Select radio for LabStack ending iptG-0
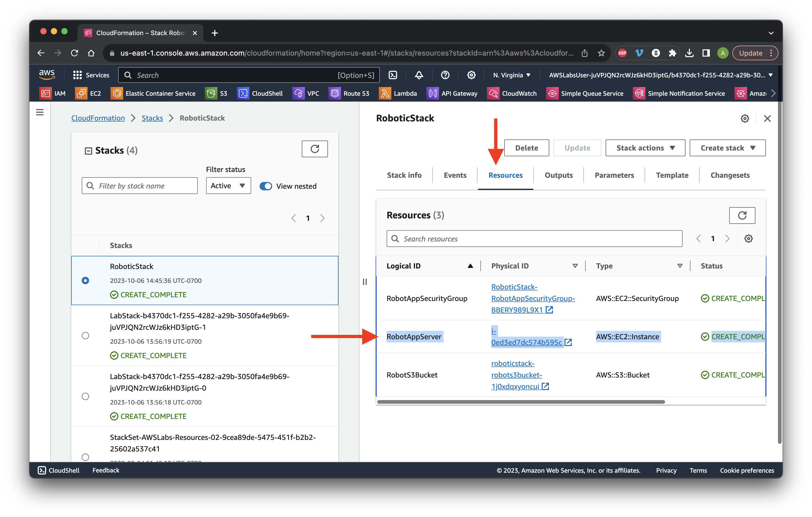This screenshot has height=517, width=812. (x=85, y=396)
